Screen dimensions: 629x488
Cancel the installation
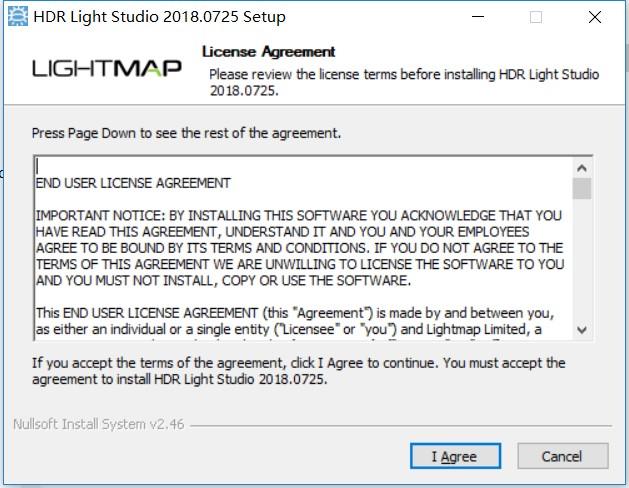click(x=561, y=456)
